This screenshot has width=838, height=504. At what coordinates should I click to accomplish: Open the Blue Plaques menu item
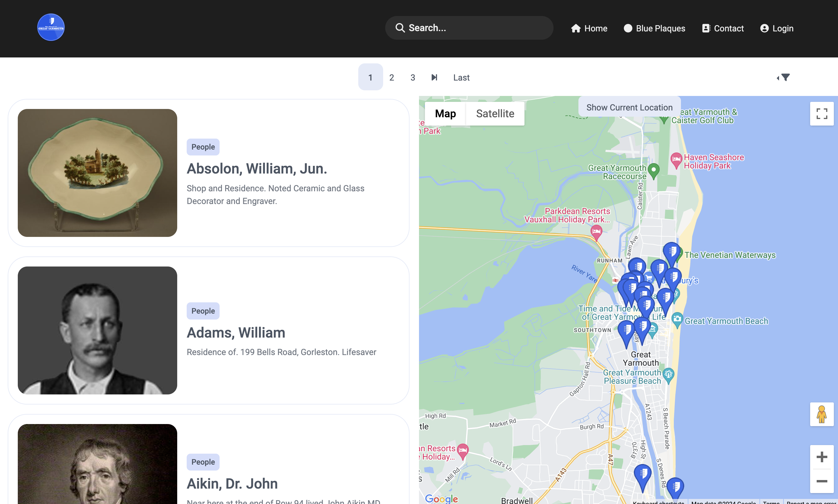655,28
